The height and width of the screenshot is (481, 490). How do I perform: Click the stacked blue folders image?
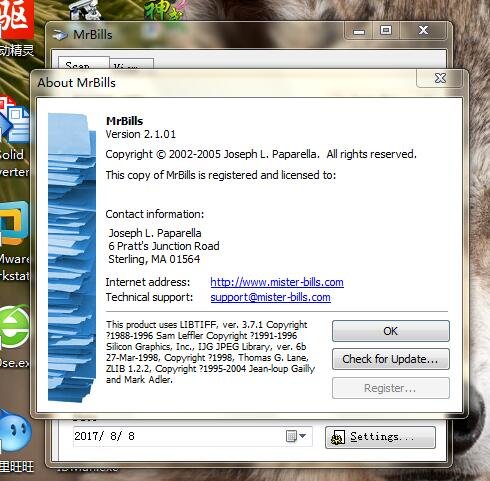tap(72, 257)
